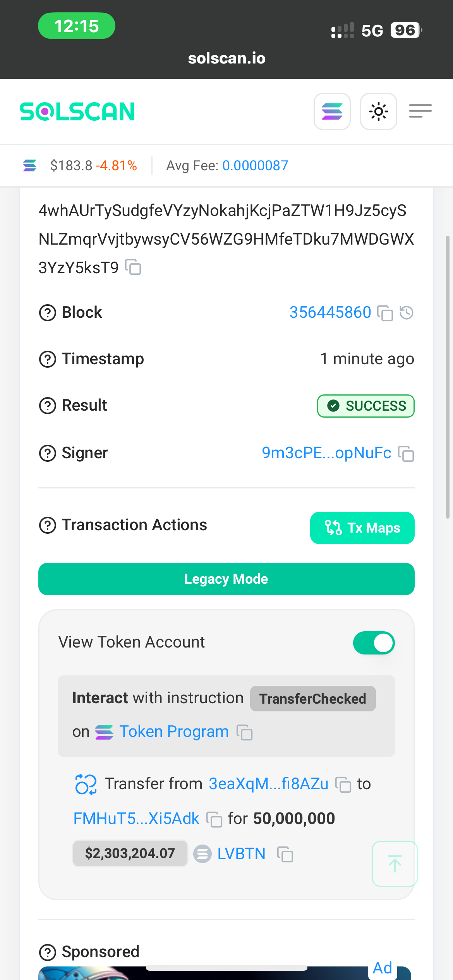Image resolution: width=453 pixels, height=980 pixels.
Task: Copy the transaction signature hash
Action: tap(133, 267)
